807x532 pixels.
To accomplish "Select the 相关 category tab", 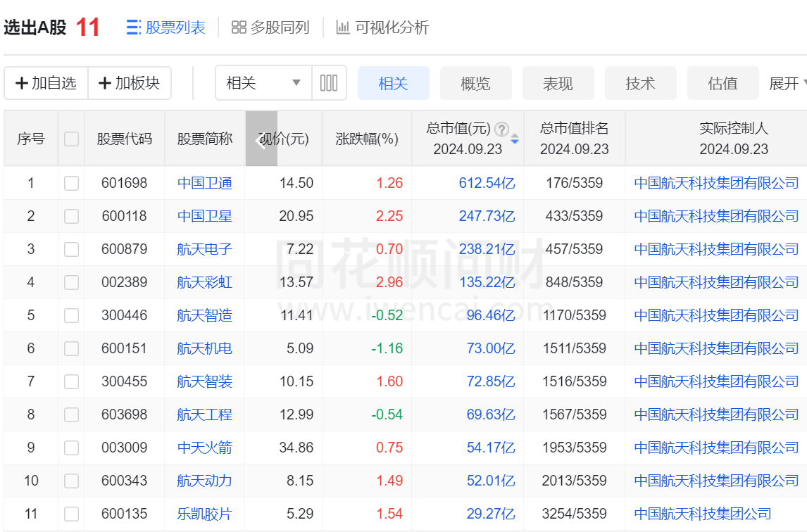I will (x=393, y=83).
